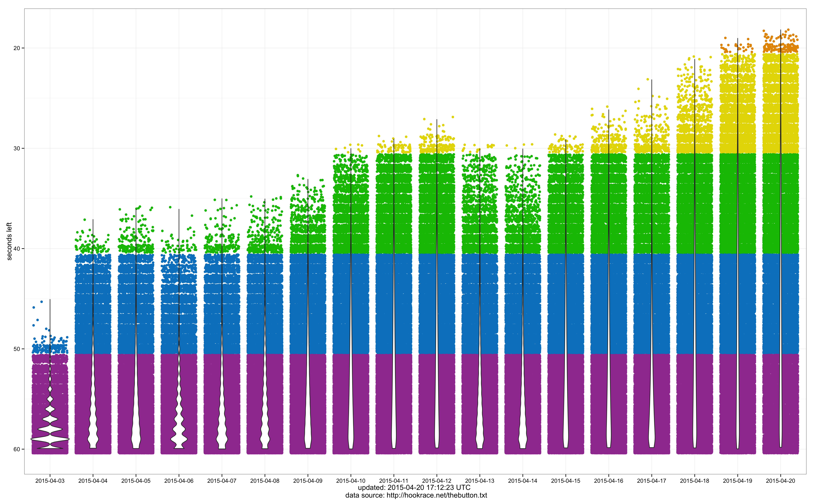Click the 30 seconds y-axis label

tap(17, 148)
